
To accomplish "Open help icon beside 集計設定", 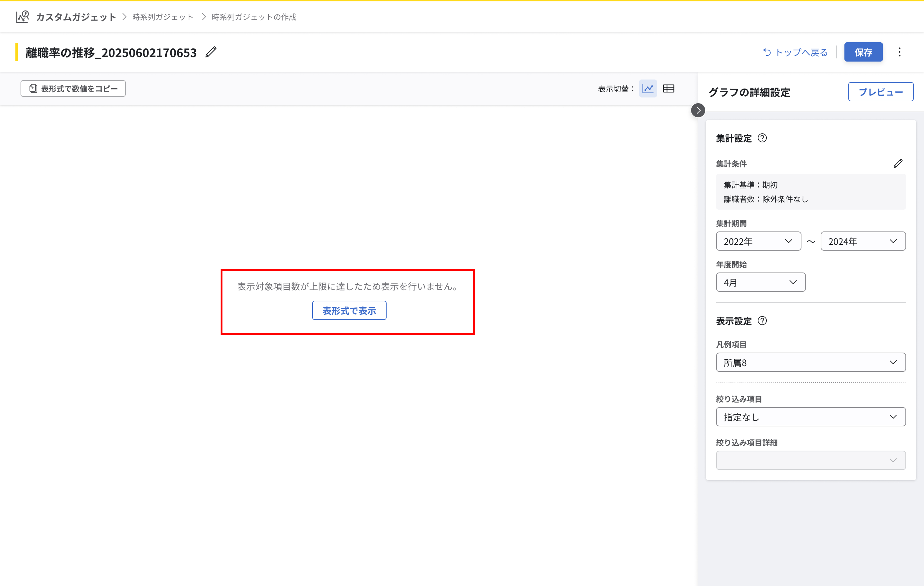I will click(762, 138).
